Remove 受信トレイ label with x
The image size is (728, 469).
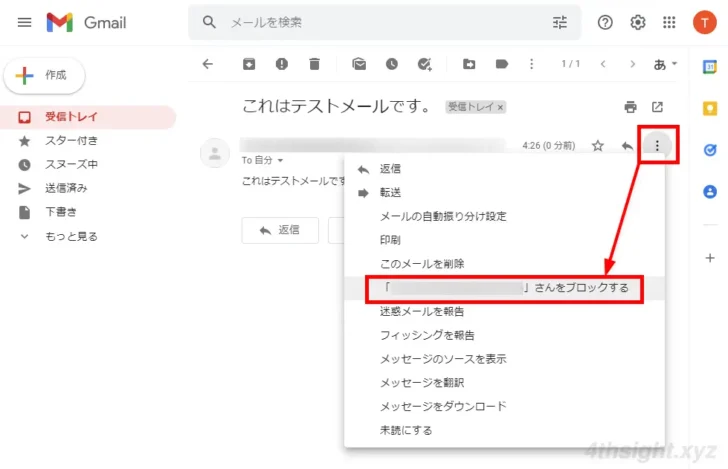(500, 107)
